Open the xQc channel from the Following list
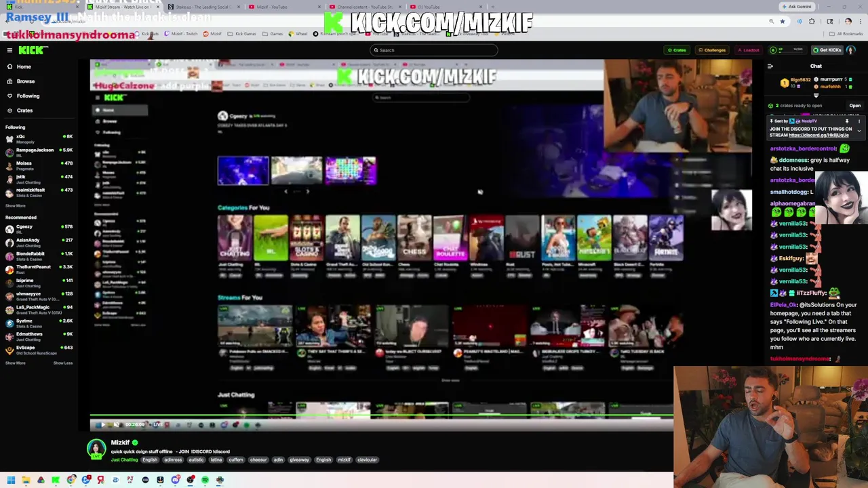868x488 pixels. pyautogui.click(x=39, y=138)
